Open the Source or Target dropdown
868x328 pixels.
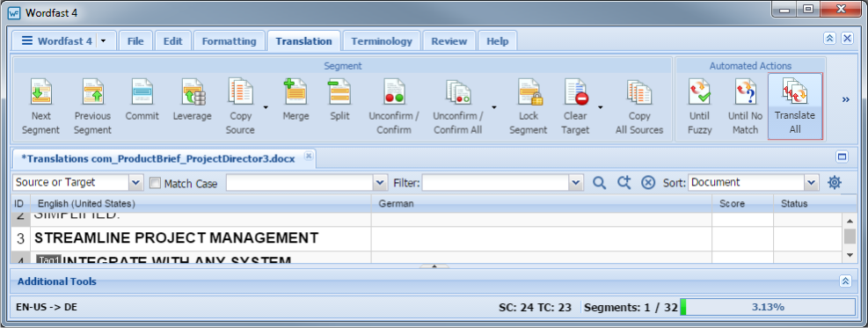click(78, 183)
